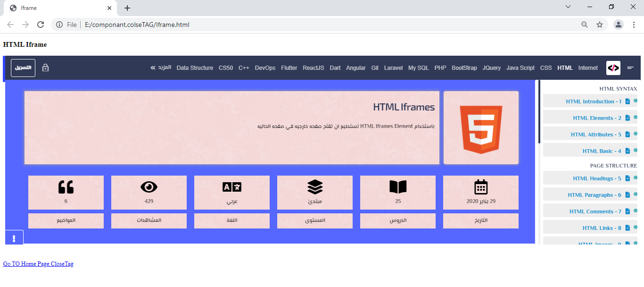
Task: Open lesson HTML Comments - 7
Action: pos(595,211)
